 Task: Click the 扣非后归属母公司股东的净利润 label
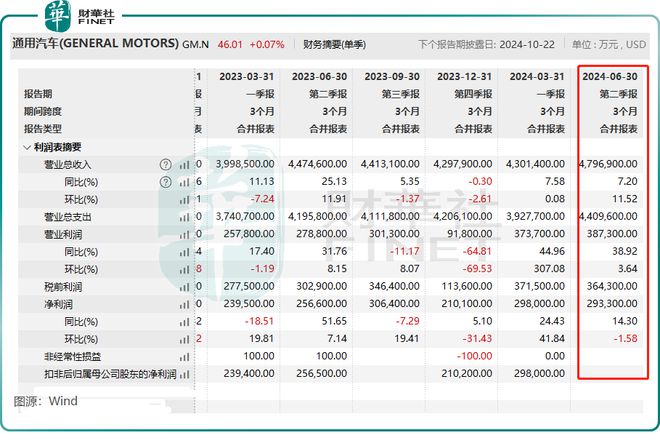110,374
